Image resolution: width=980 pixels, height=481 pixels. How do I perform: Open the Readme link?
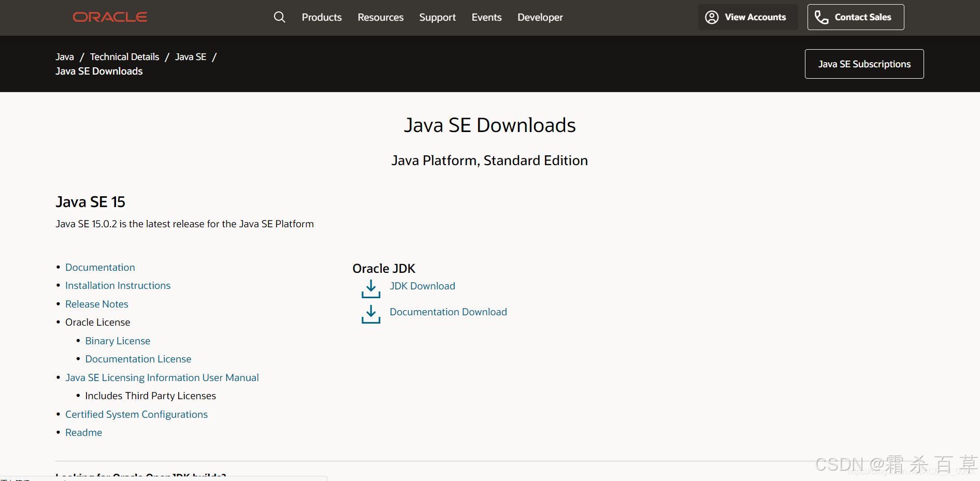click(83, 433)
